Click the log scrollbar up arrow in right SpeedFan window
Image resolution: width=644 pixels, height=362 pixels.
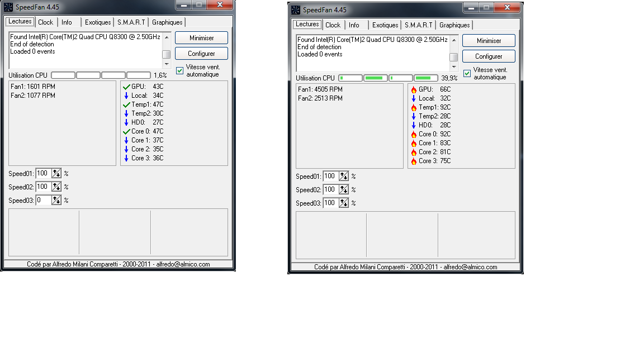pos(454,40)
